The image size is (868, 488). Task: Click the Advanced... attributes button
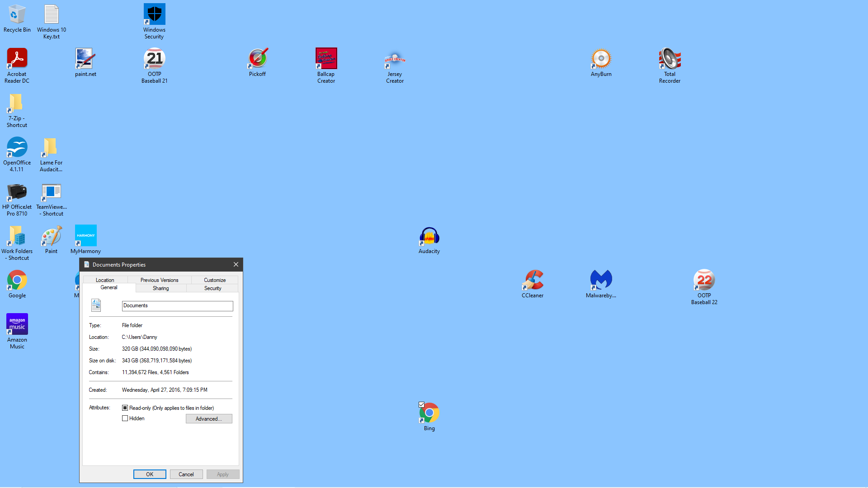pyautogui.click(x=208, y=419)
